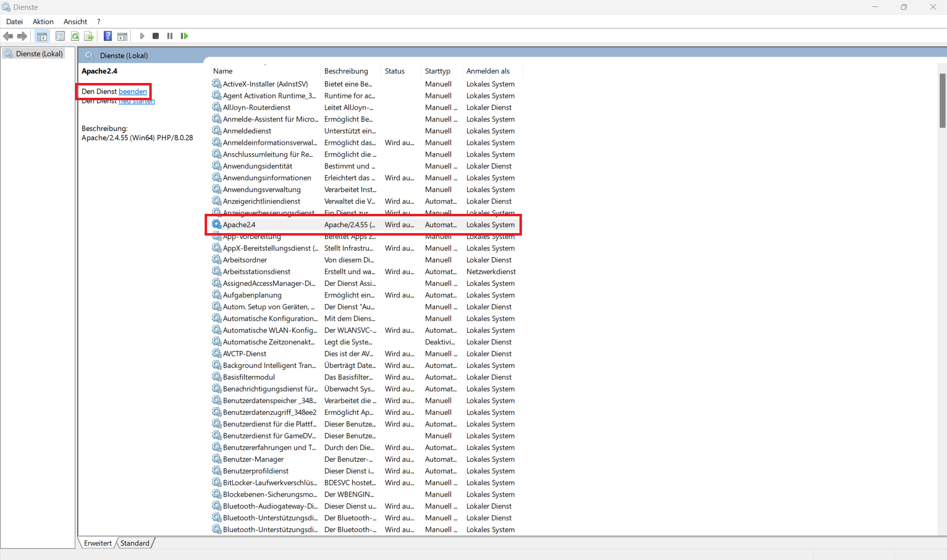Screen dimensions: 947x560
Task: Click the Refresh toolbar icon
Action: coord(75,36)
